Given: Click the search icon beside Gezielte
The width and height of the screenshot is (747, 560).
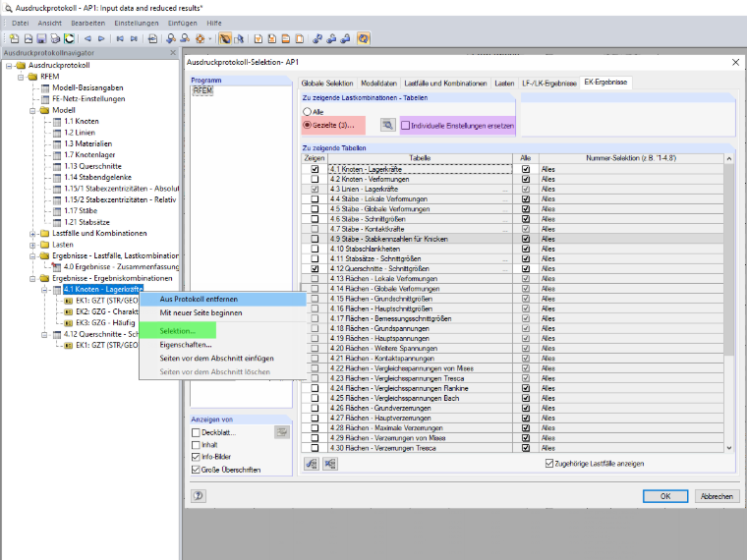Looking at the screenshot, I should (x=388, y=125).
